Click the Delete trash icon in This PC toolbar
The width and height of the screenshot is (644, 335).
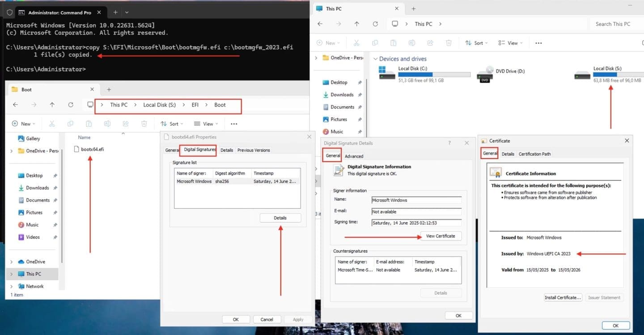pos(449,43)
